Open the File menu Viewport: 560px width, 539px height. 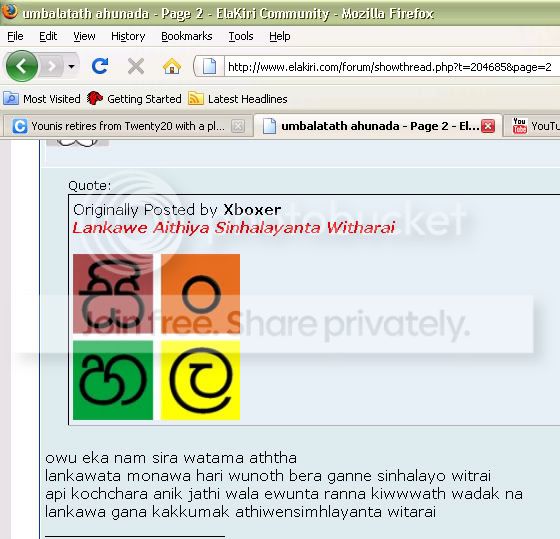[x=15, y=36]
